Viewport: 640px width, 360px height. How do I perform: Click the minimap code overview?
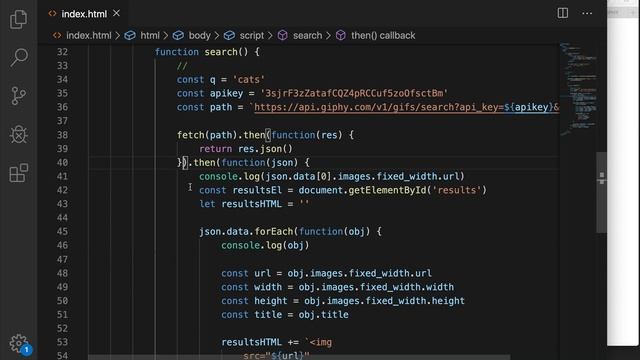pyautogui.click(x=579, y=88)
